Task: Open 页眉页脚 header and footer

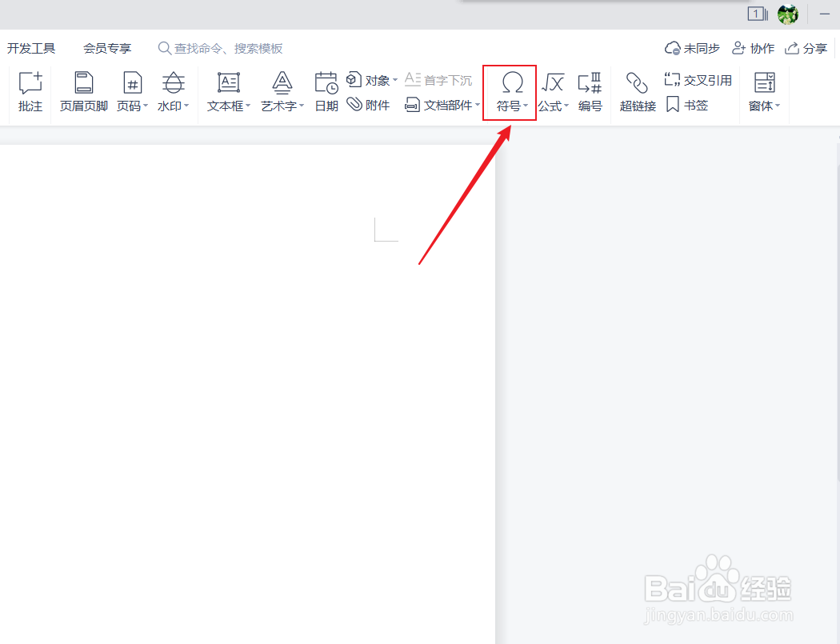Action: click(x=83, y=92)
